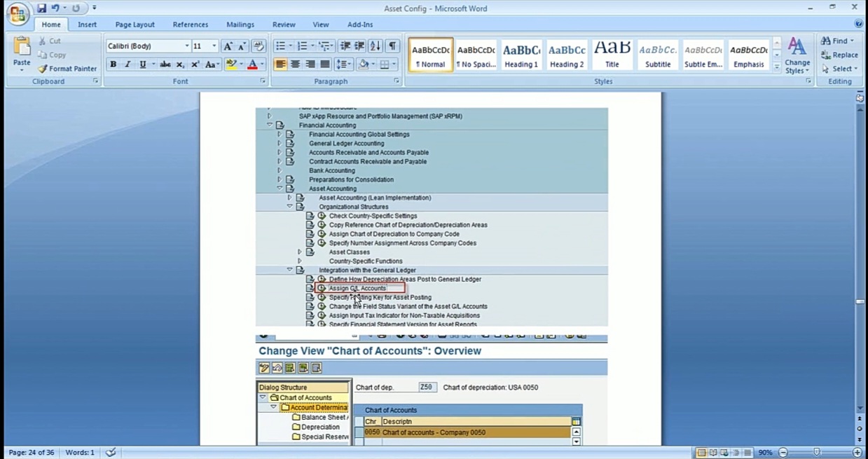
Task: Click the zoom slider handle
Action: (817, 453)
